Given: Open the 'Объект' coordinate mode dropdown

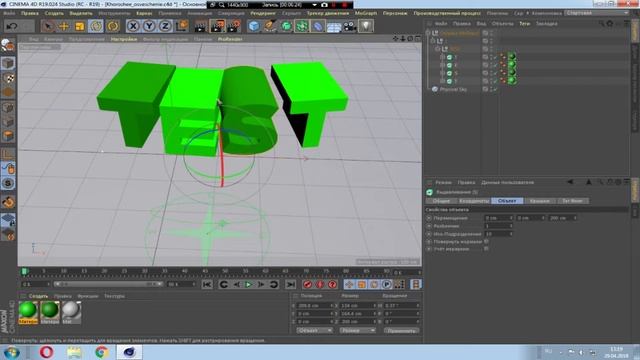Looking at the screenshot, I should [x=314, y=331].
